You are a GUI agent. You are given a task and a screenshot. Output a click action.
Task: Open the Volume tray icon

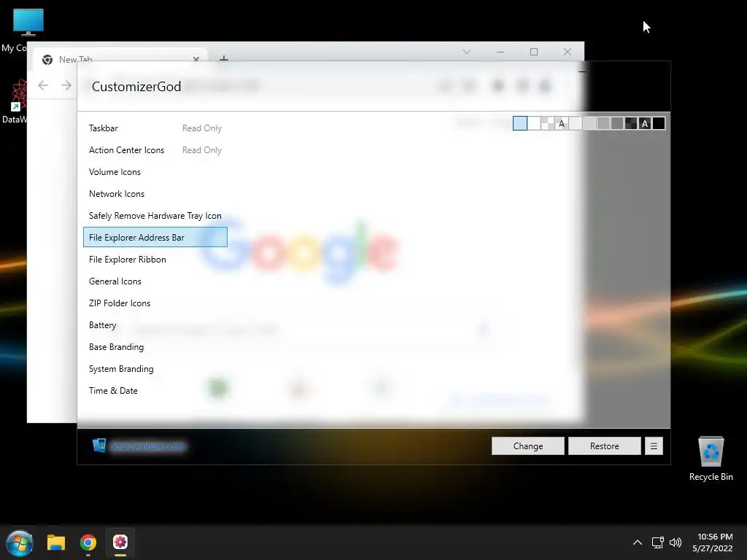[x=676, y=542]
